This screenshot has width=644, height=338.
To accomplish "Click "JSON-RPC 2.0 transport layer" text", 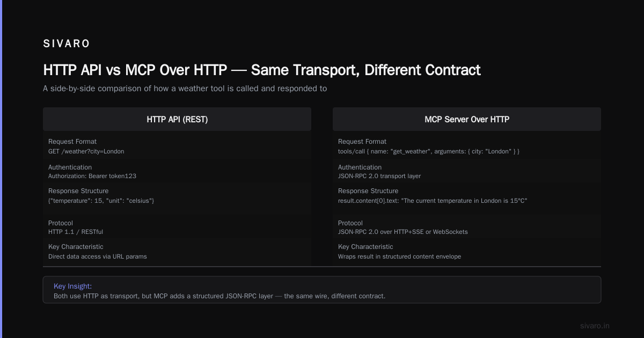I will (x=379, y=176).
